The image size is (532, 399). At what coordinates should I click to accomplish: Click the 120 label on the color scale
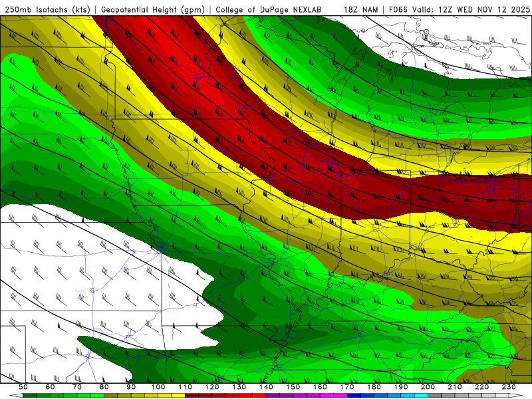pos(212,387)
